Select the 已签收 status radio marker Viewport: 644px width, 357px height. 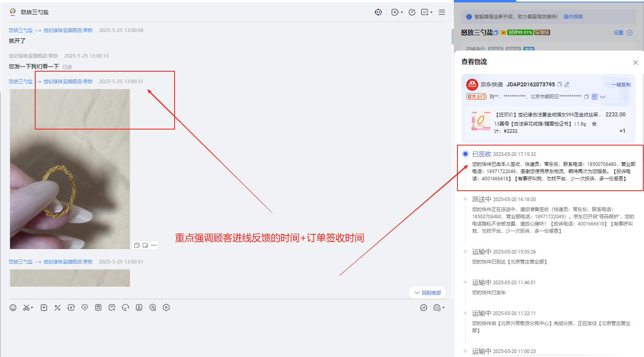click(465, 154)
